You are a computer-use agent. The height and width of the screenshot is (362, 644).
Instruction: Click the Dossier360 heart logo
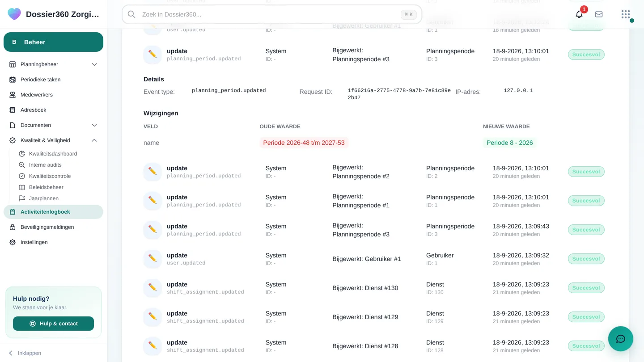coord(14,14)
